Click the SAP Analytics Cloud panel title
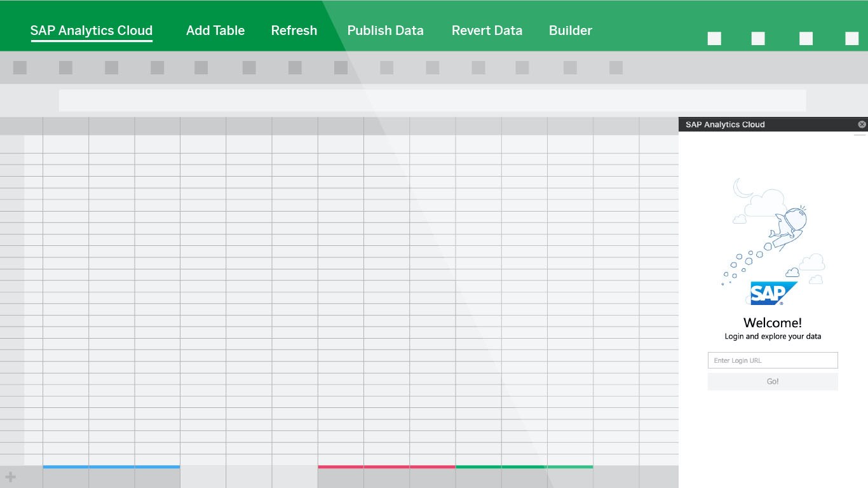Screen dimensions: 868x488 coord(725,125)
